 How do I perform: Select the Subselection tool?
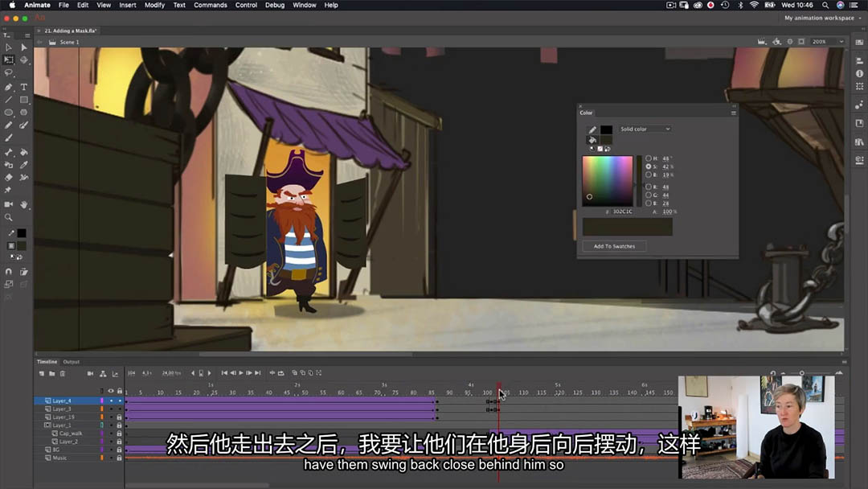tap(24, 47)
